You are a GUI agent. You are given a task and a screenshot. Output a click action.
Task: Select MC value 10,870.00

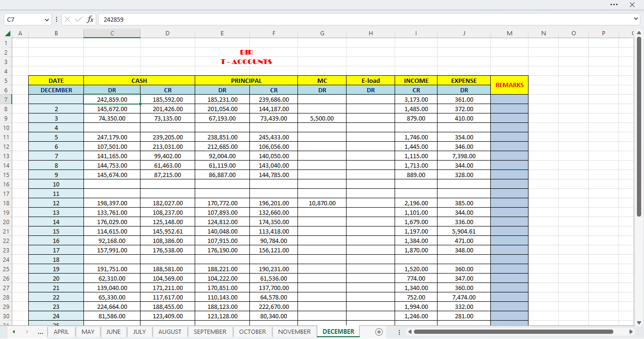coord(322,203)
